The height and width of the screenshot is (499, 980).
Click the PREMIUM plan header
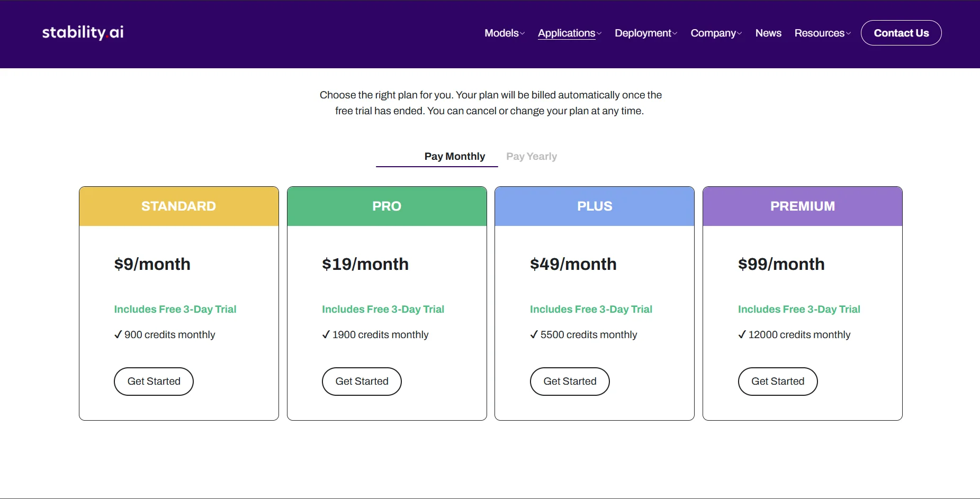(803, 206)
